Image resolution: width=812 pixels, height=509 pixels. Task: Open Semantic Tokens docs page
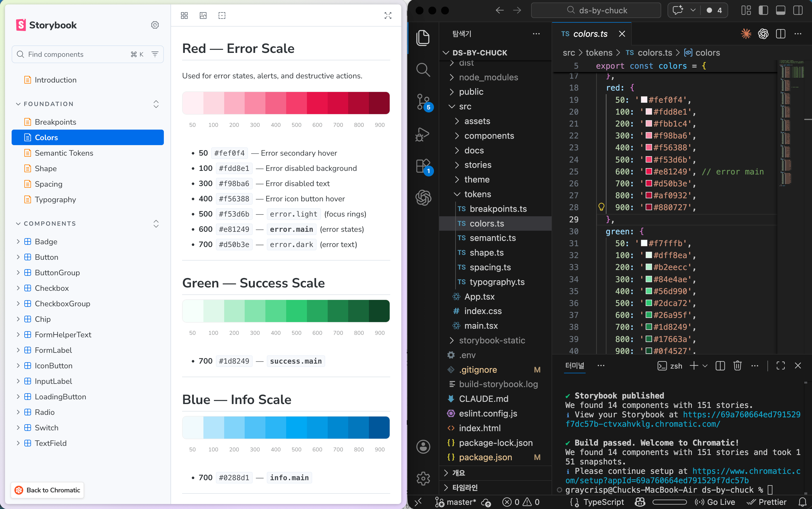tap(64, 153)
